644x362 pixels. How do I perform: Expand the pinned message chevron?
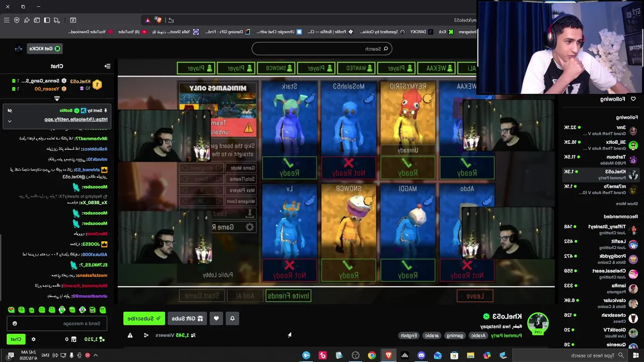pyautogui.click(x=10, y=121)
